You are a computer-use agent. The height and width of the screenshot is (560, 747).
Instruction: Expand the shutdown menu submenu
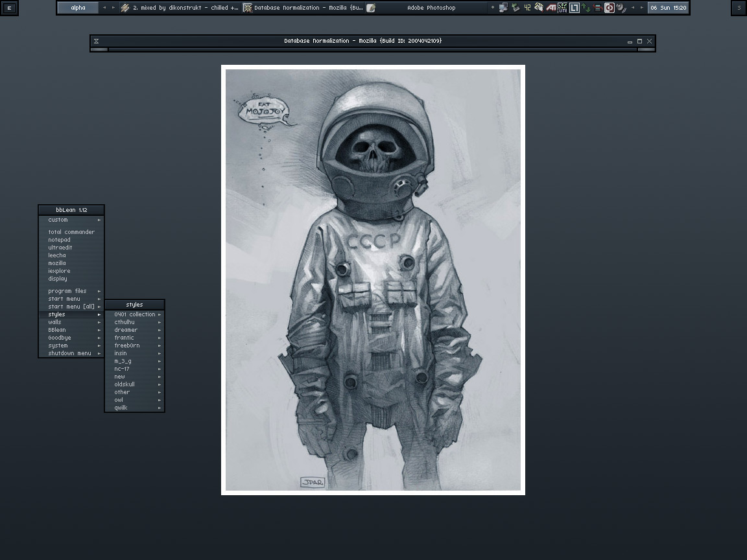tap(71, 353)
